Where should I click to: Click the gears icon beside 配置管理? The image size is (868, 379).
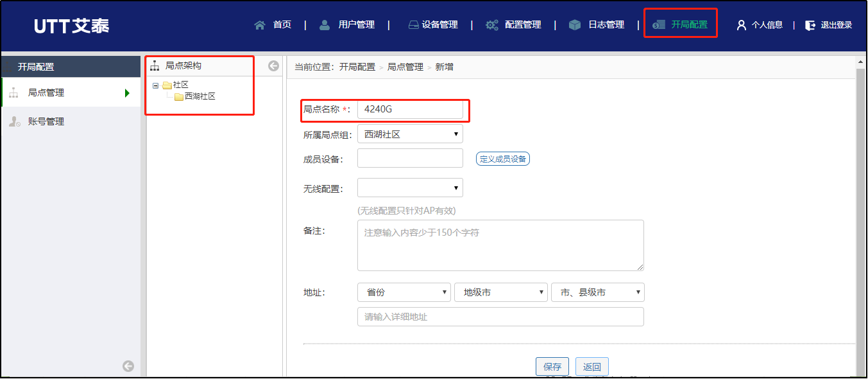point(492,25)
